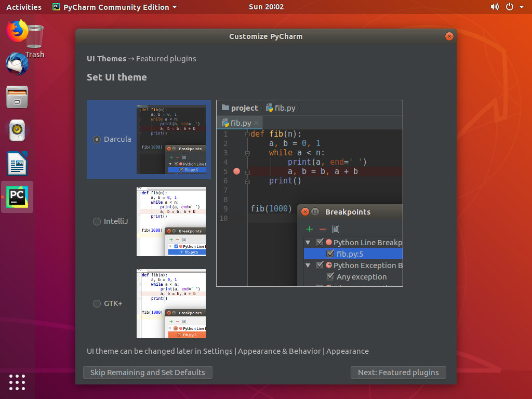Click the Python file icon on fib.py tab
Screen dimensions: 532x399
coord(225,123)
